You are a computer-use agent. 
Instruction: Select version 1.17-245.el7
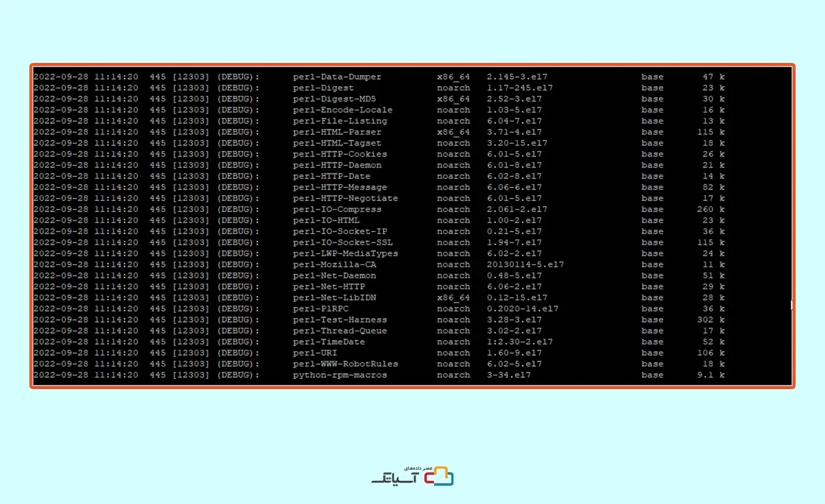(520, 88)
